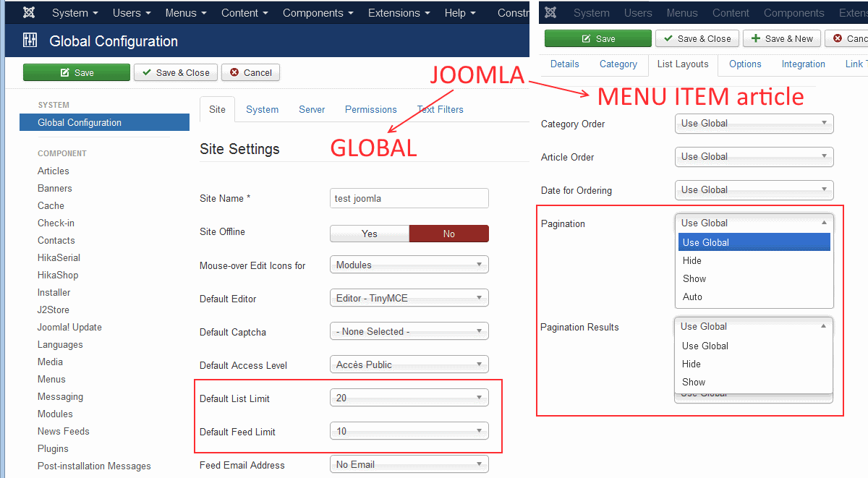The height and width of the screenshot is (478, 868).
Task: Collapse the Pagination Results dropdown
Action: click(x=754, y=326)
